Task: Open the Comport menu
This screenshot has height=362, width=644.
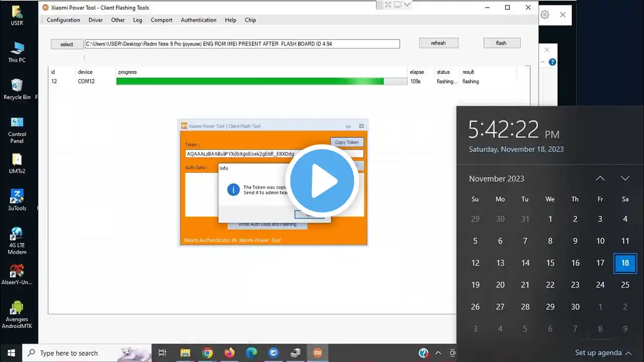Action: click(x=162, y=20)
